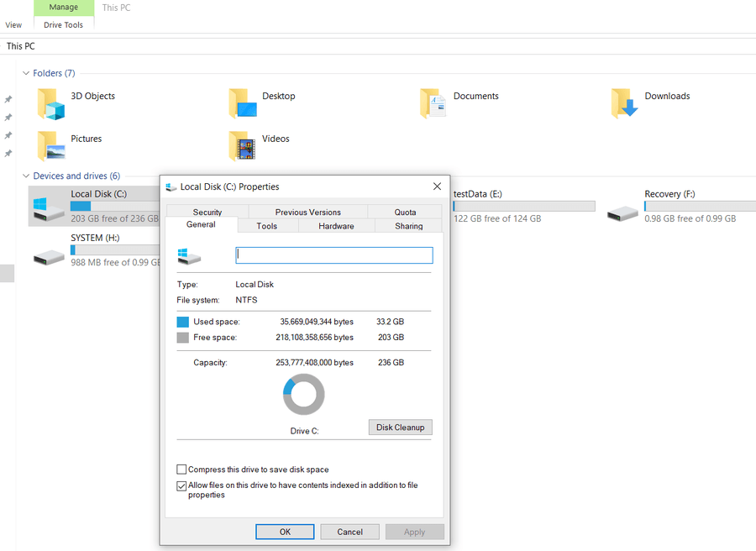756x551 pixels.
Task: Click '35,669,049,344 bytes' used space value
Action: [x=317, y=322]
